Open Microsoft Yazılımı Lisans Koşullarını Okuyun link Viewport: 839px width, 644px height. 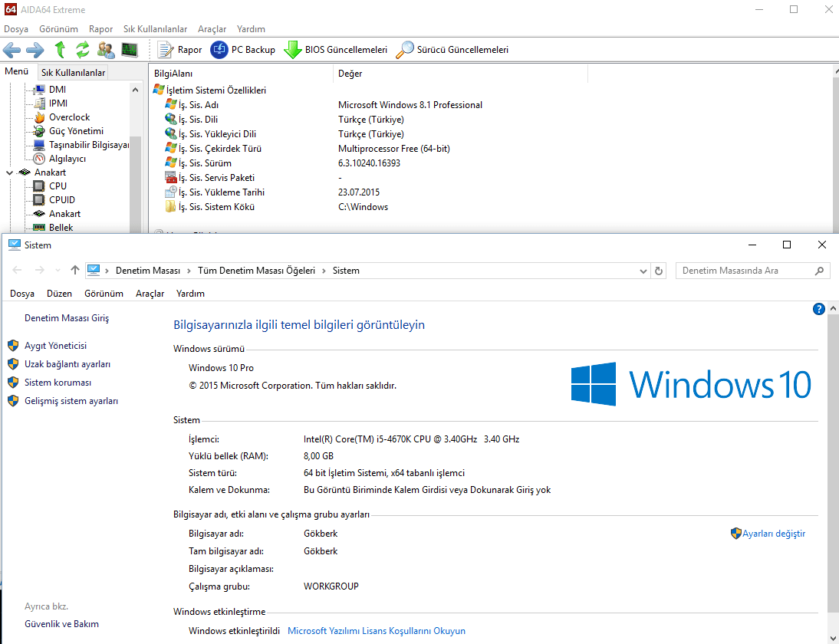pyautogui.click(x=376, y=631)
